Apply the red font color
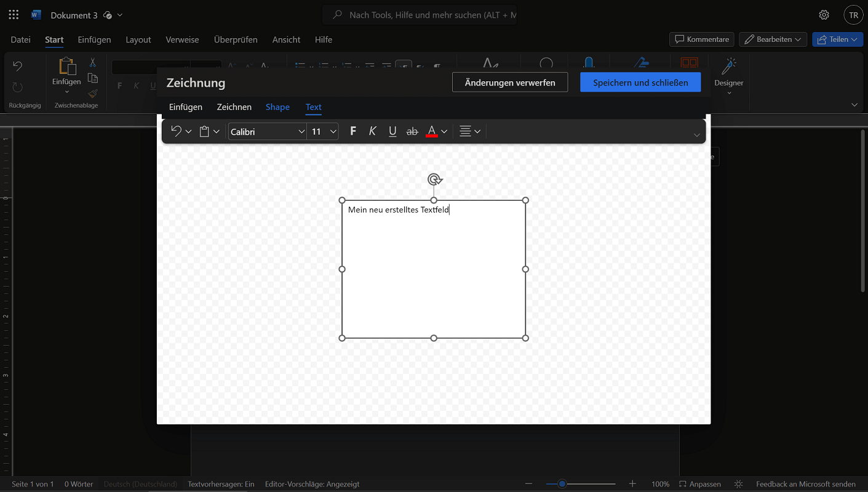 (x=431, y=131)
